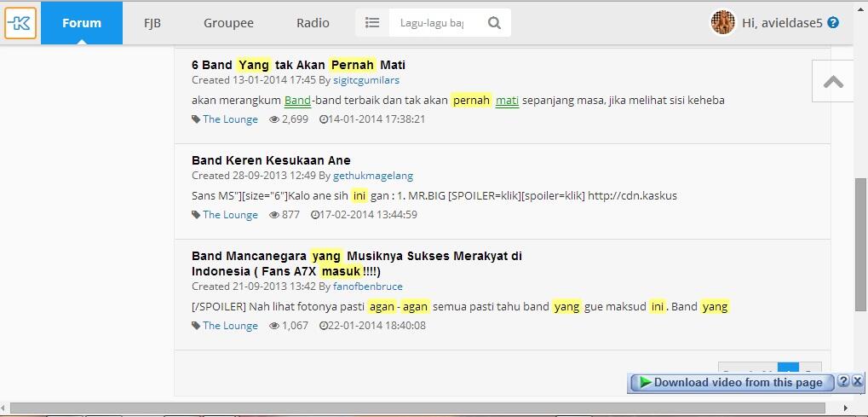The image size is (868, 417).
Task: Visit sigitcgumilars profile
Action: pos(366,80)
